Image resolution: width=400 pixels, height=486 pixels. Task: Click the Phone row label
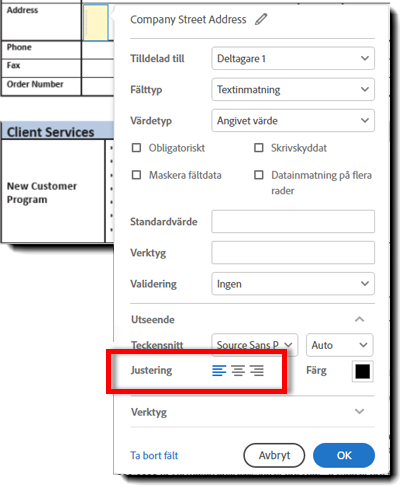click(19, 47)
